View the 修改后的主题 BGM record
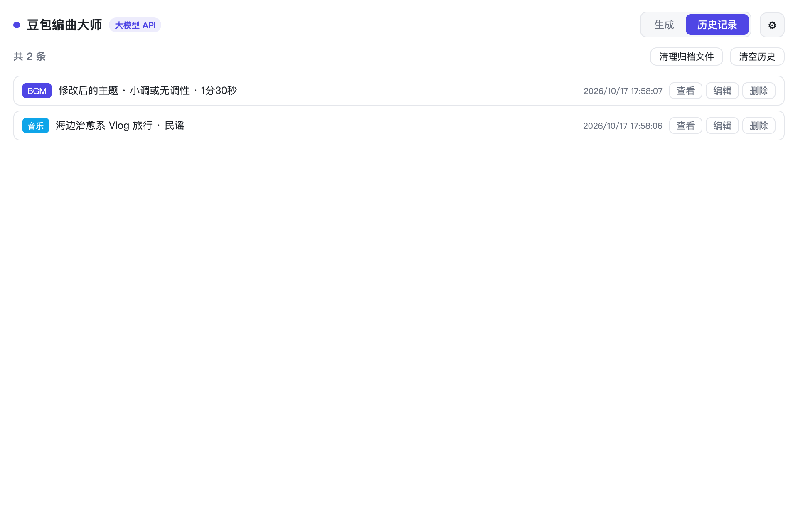The height and width of the screenshot is (532, 798). click(685, 91)
